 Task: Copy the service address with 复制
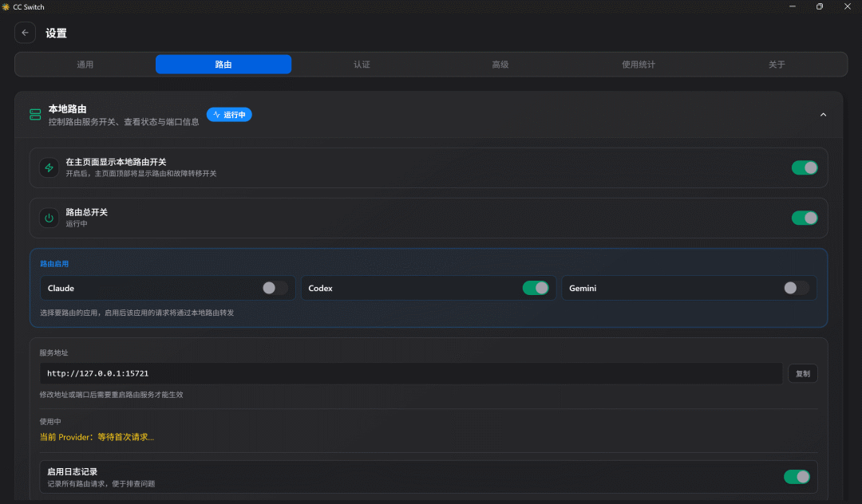pos(803,373)
